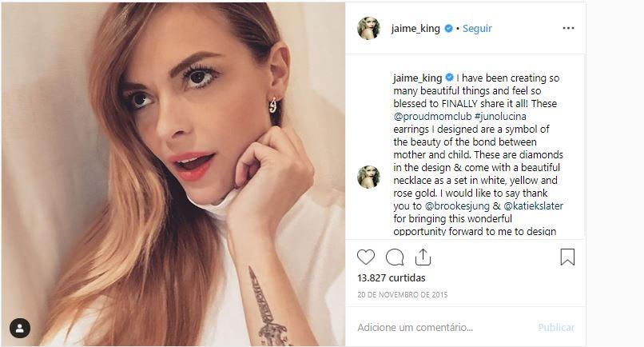Open jaime_king username in header
Viewport: 644px width, 347px height.
[415, 29]
